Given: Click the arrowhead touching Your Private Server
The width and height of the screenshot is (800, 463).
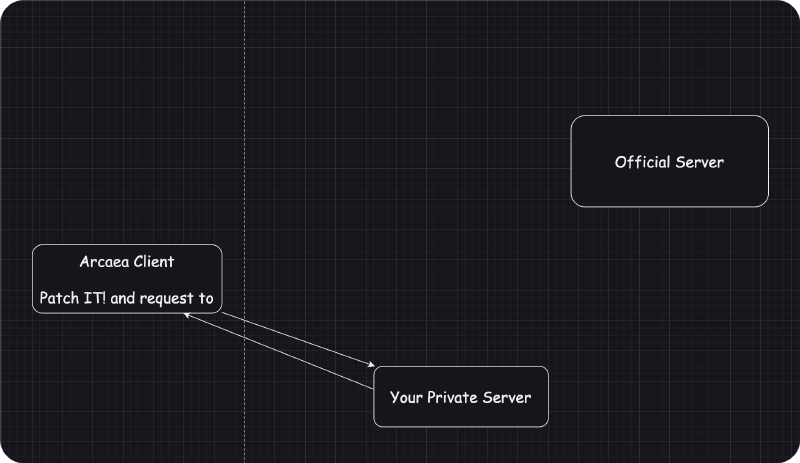Looking at the screenshot, I should coord(372,366).
